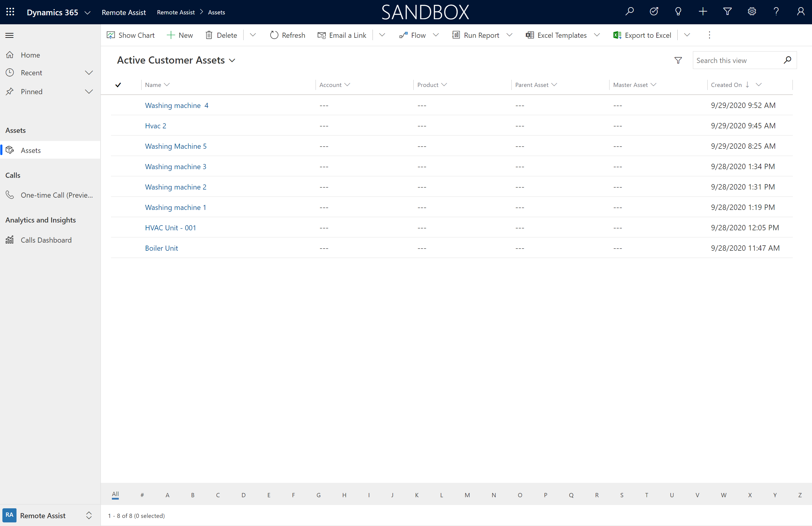
Task: Click the Washing machine 1 link
Action: tap(175, 207)
